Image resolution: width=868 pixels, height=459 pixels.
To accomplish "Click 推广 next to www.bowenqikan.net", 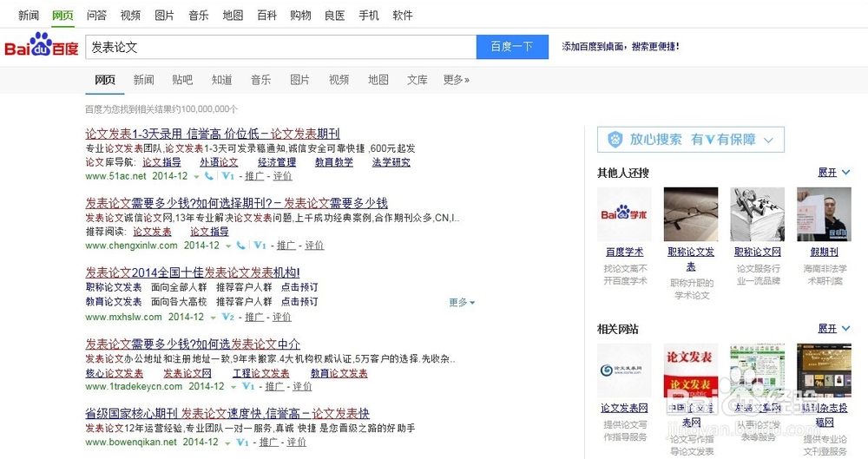I will [268, 443].
